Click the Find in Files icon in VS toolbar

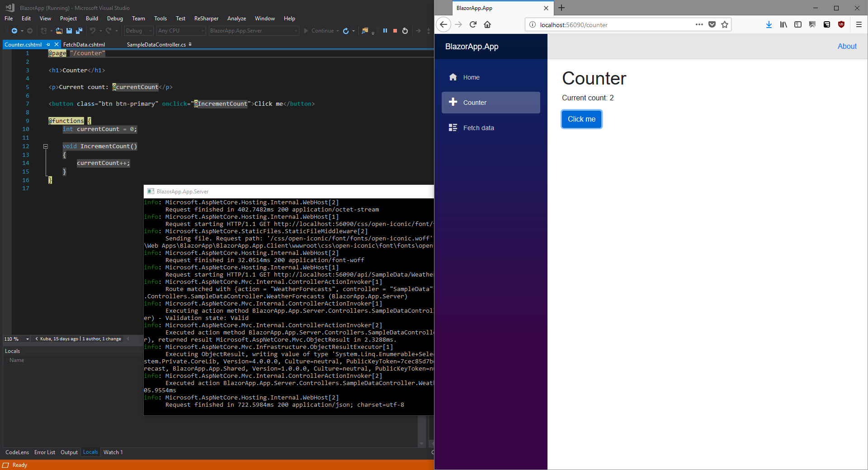pyautogui.click(x=365, y=31)
